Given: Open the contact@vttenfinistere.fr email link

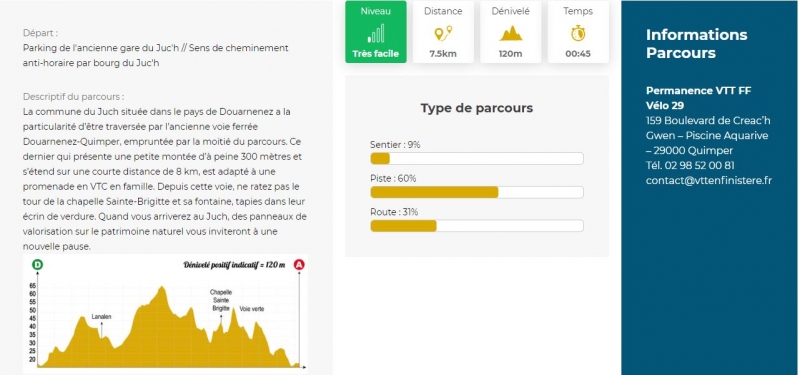Looking at the screenshot, I should (x=709, y=180).
